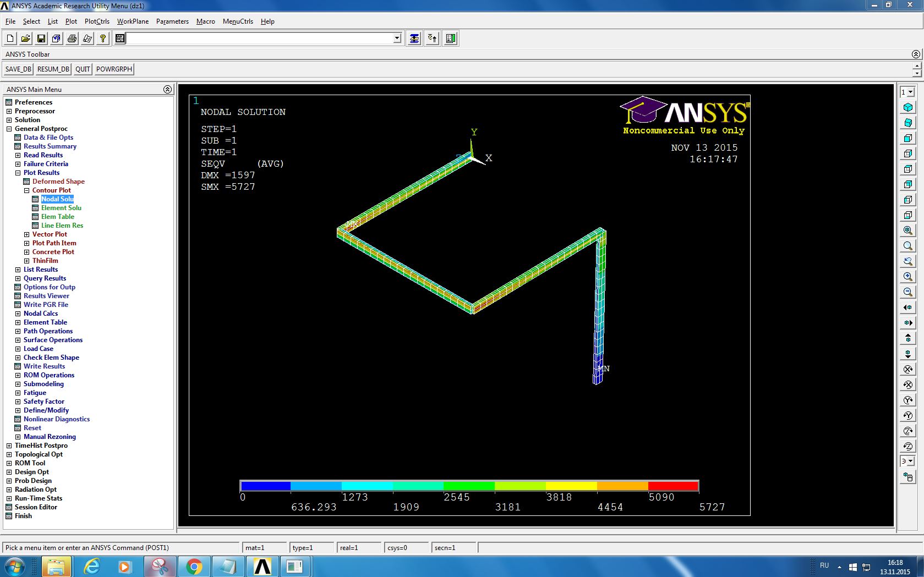This screenshot has height=577, width=924.
Task: Click the Print icon in standard toolbar
Action: coord(72,39)
